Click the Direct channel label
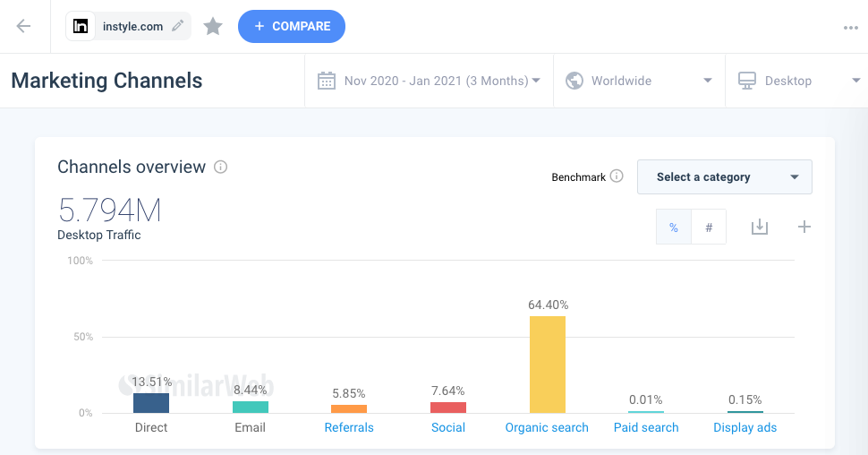Viewport: 868px width, 455px height. (151, 427)
